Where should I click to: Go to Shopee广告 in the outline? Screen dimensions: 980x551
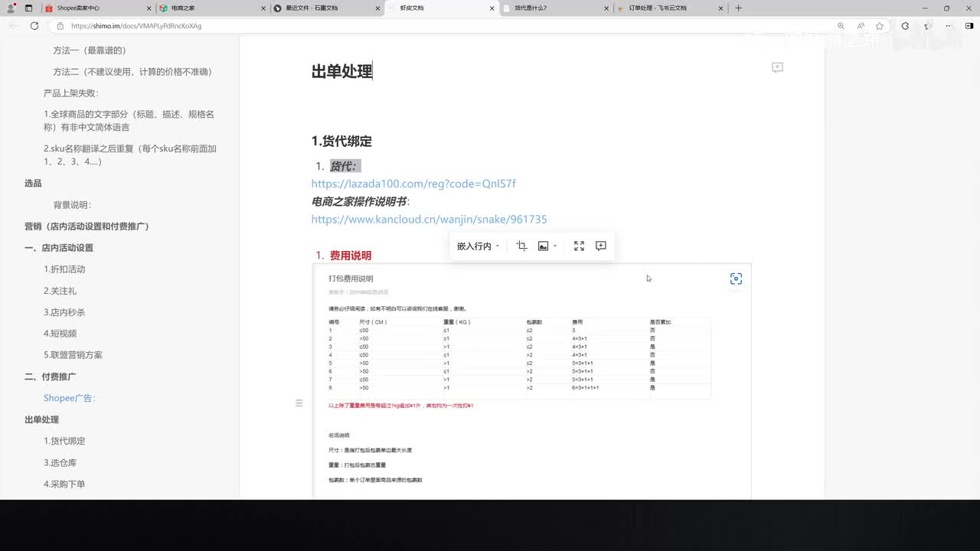click(69, 398)
